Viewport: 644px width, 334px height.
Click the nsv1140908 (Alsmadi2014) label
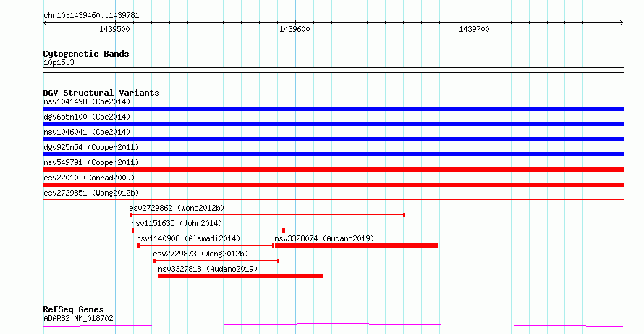pos(188,238)
